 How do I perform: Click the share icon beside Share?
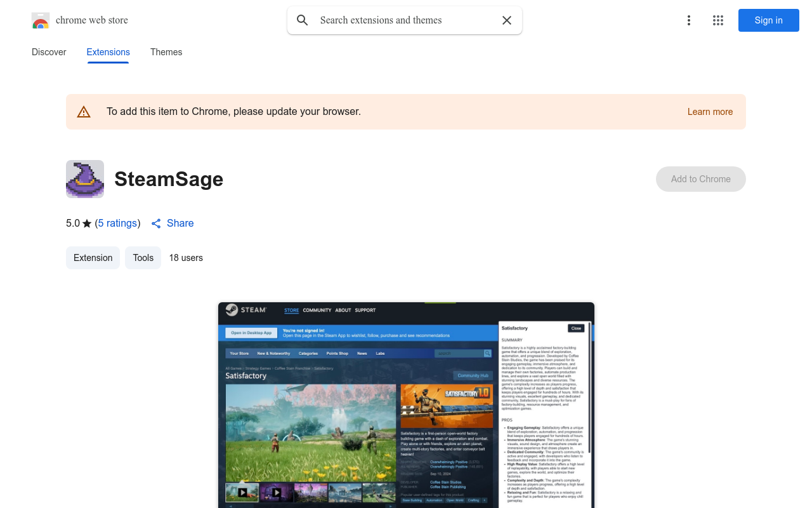click(156, 224)
